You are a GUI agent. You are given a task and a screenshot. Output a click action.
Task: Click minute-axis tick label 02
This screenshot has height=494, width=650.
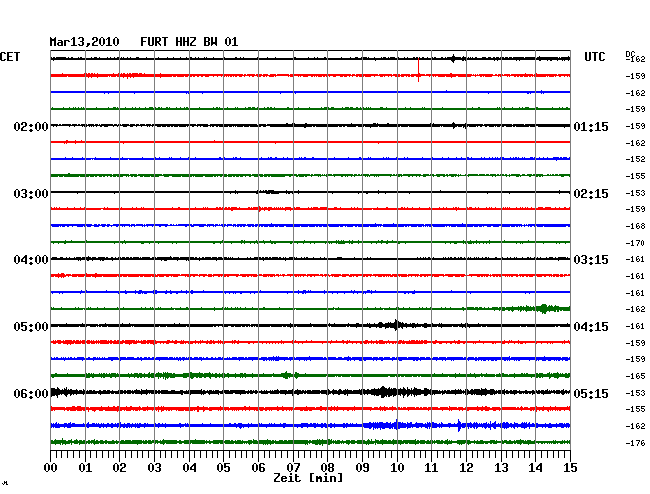[119, 467]
